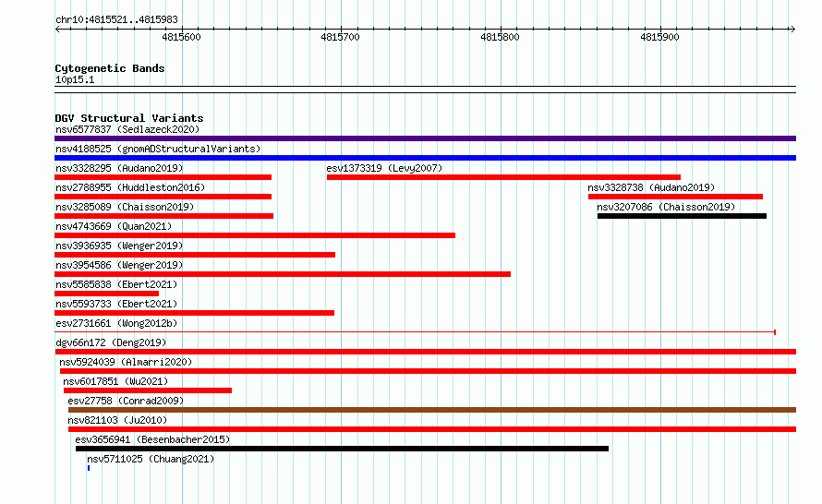Select the red nsv3328295 variant bar

coord(163,177)
